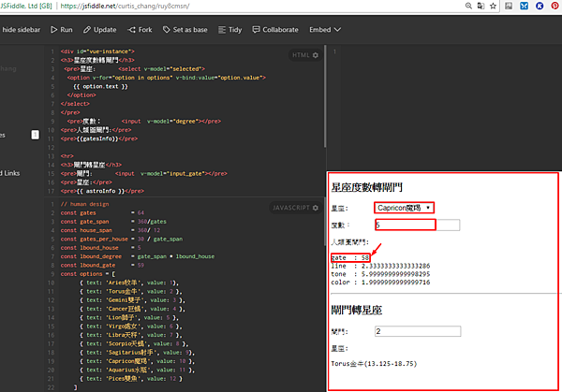Click the 'Torus金牛(13.125-18.75)' result text
Viewport: 562px width, 392px height.
coord(374,364)
